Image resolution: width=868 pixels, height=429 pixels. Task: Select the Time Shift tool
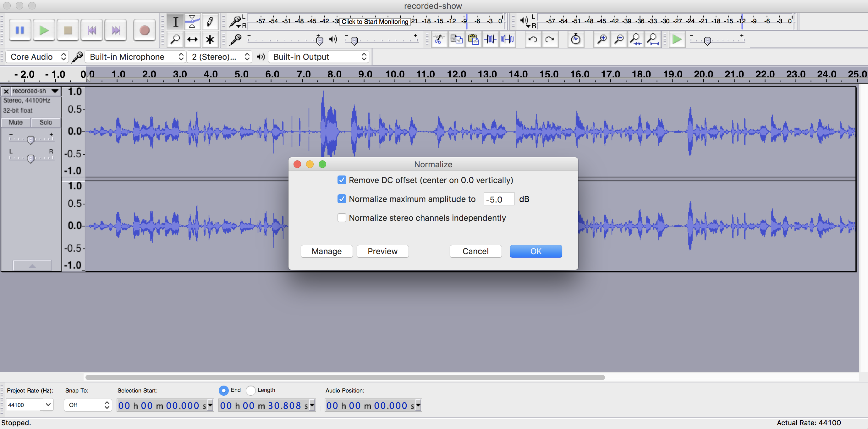[192, 39]
